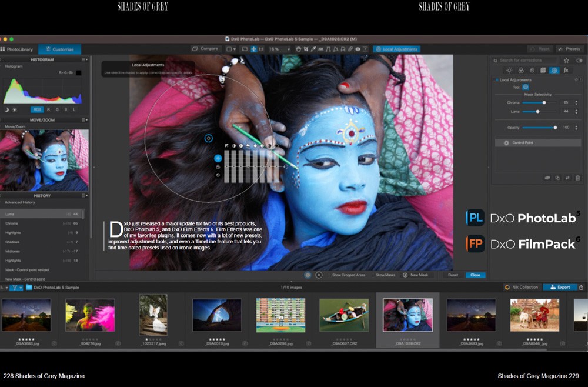Screen dimensions: 588x387
Task: Select the Horizon leveling tool
Action: click(320, 49)
